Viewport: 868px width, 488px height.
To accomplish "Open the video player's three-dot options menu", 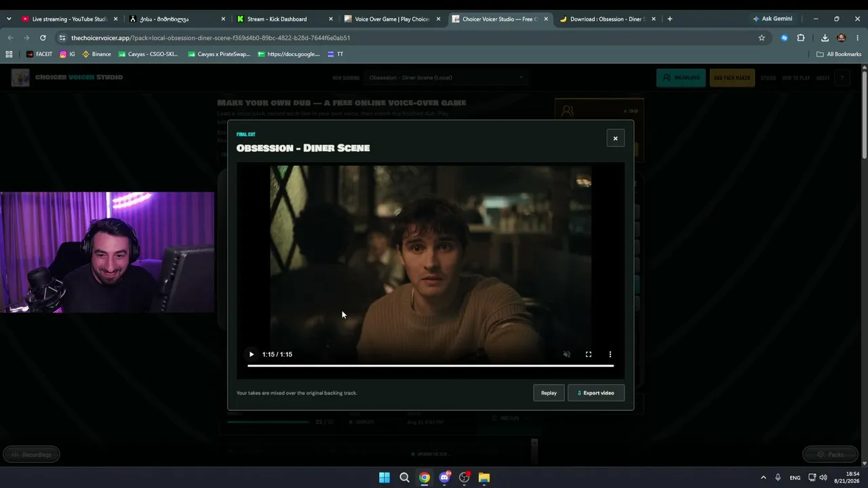I will (x=610, y=354).
